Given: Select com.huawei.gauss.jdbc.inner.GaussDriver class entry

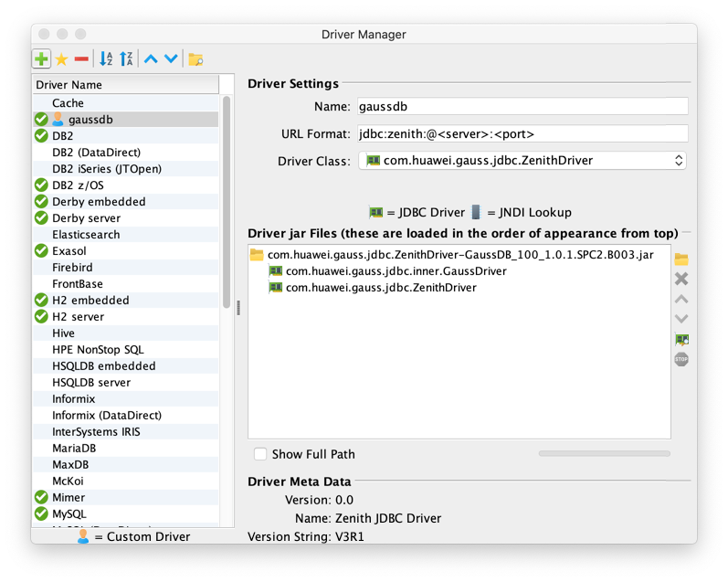Looking at the screenshot, I should (x=396, y=271).
